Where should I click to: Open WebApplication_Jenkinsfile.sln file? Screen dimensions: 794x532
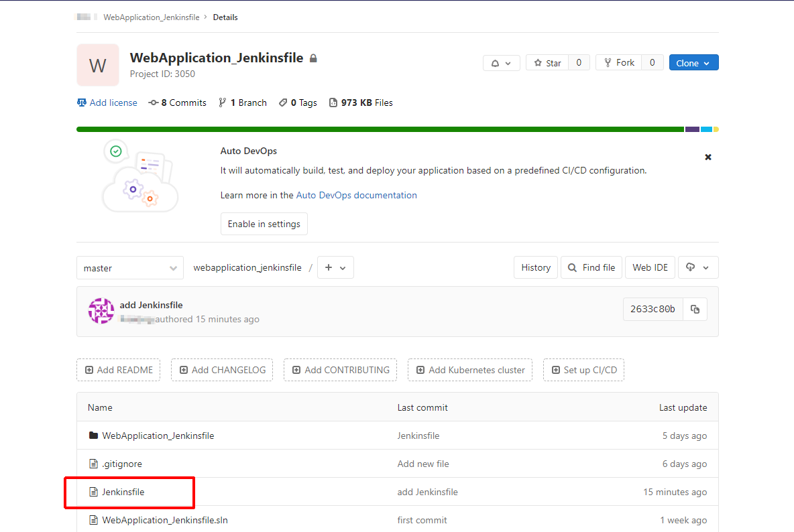pyautogui.click(x=164, y=520)
